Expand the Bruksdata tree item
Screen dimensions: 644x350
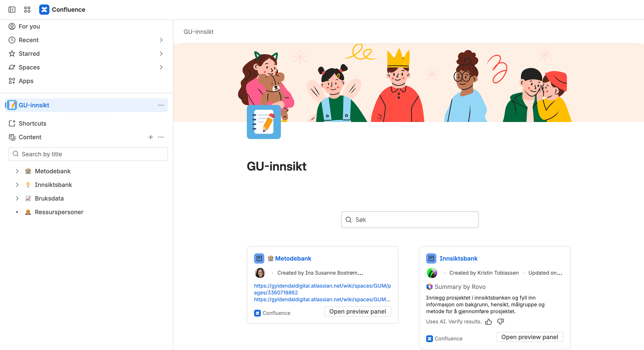(x=17, y=198)
